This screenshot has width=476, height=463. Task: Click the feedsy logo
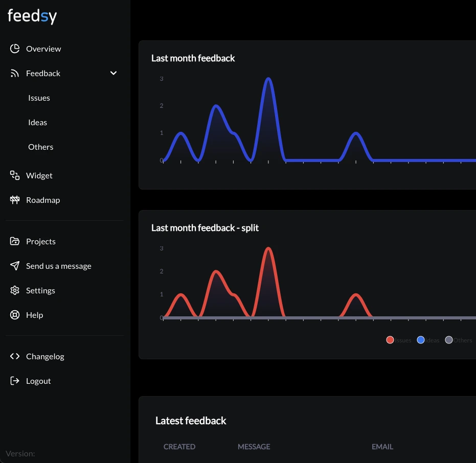point(32,16)
